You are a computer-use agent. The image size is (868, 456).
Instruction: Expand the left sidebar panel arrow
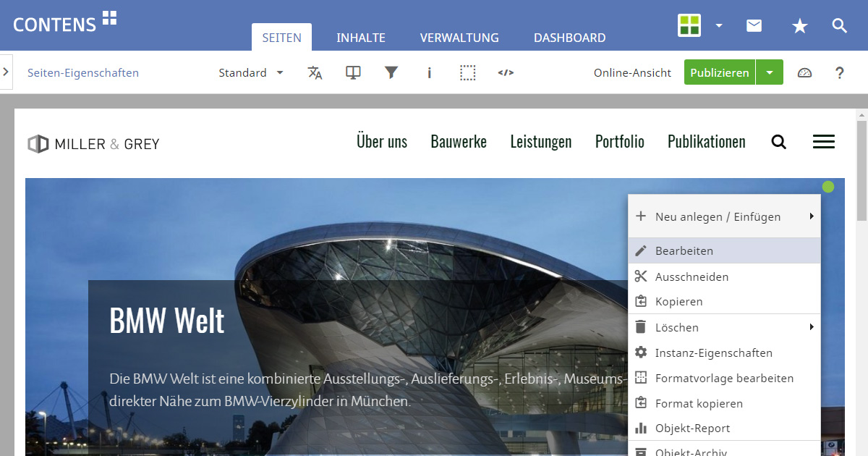(x=6, y=72)
